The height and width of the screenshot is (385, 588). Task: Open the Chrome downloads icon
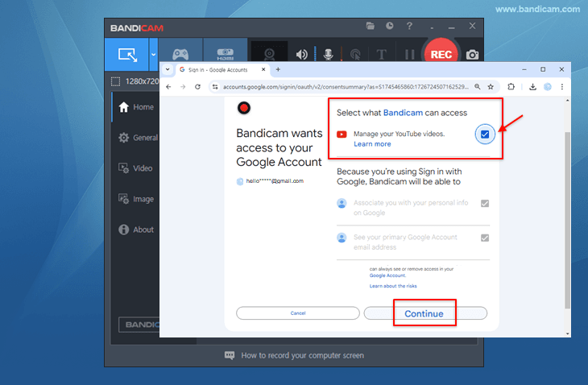click(531, 86)
